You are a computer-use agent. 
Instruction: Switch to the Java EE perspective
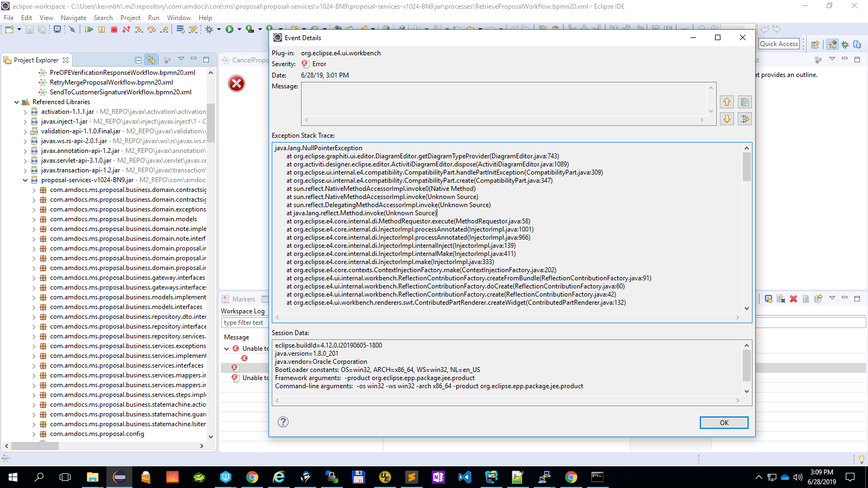tap(832, 44)
